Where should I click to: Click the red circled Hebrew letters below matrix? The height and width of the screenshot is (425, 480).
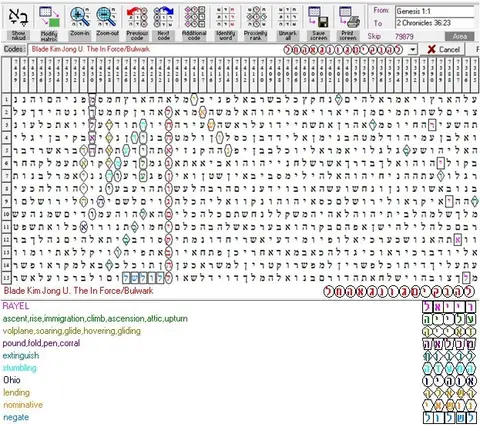pos(399,292)
